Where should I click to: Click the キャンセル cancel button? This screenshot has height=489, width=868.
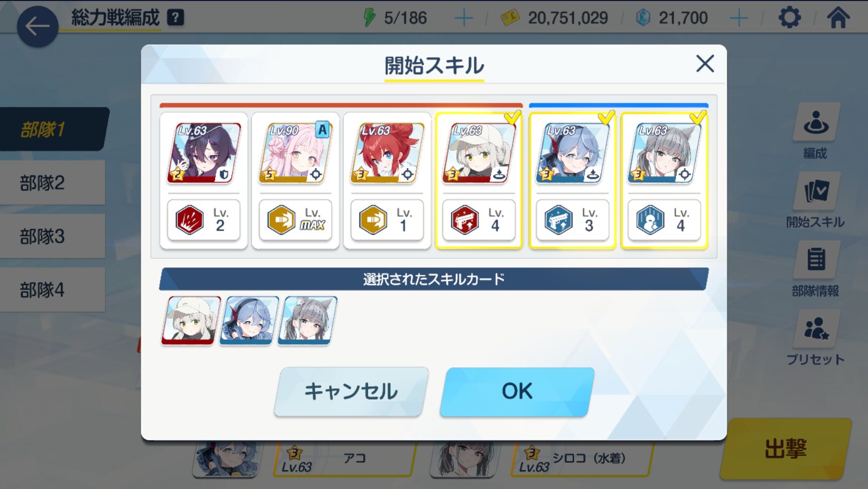pyautogui.click(x=351, y=392)
